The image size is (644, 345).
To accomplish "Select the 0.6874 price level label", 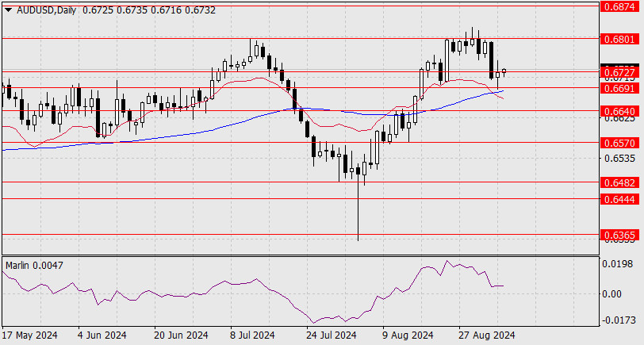I will [620, 6].
